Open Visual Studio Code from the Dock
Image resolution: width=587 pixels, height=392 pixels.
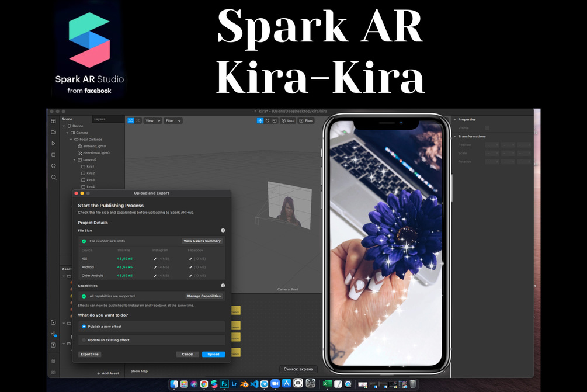254,384
